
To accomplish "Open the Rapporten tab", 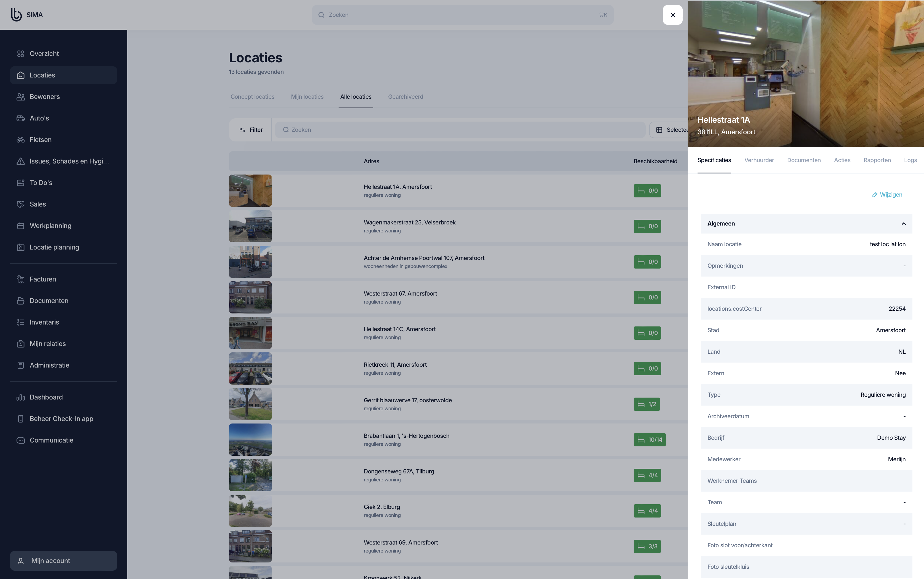I will pyautogui.click(x=877, y=160).
